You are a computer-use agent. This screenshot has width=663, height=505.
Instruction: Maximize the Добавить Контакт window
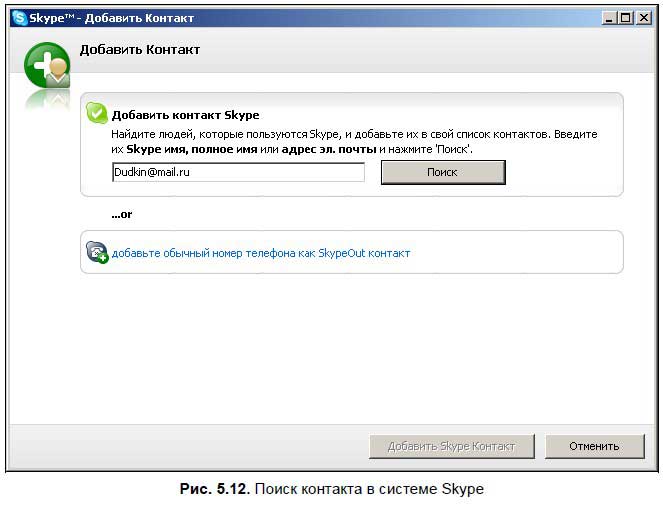627,18
